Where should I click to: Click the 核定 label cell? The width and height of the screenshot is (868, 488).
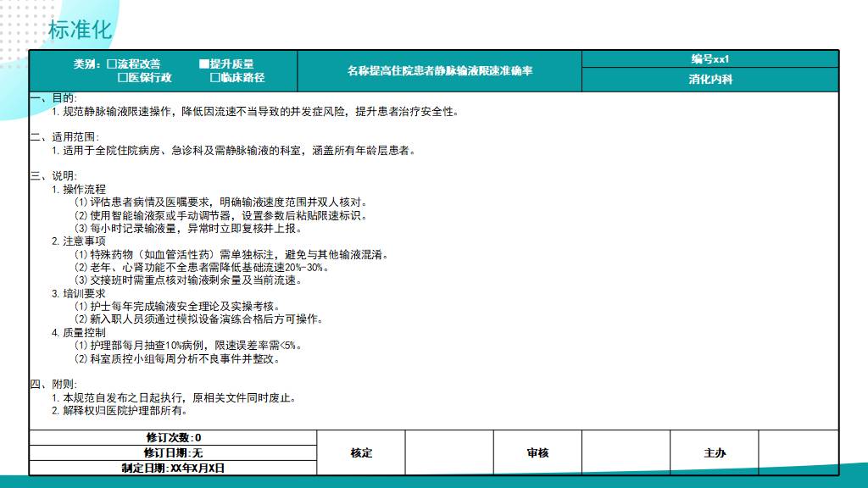[x=361, y=452]
